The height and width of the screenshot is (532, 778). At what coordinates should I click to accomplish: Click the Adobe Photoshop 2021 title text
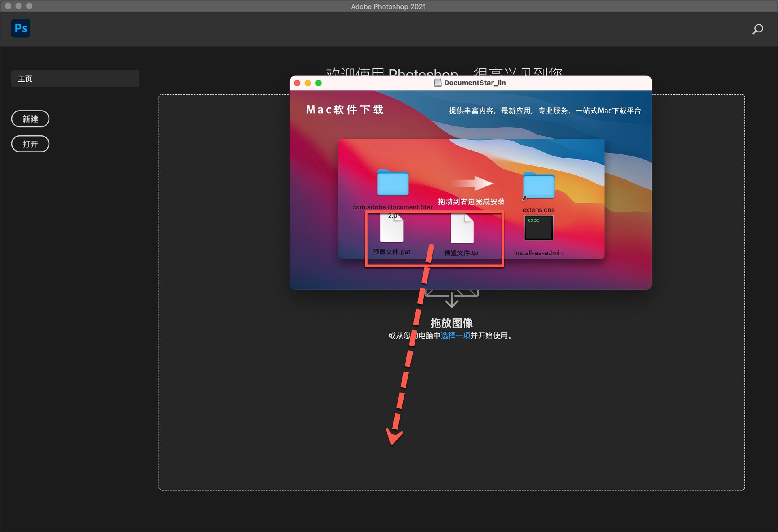[x=388, y=6]
